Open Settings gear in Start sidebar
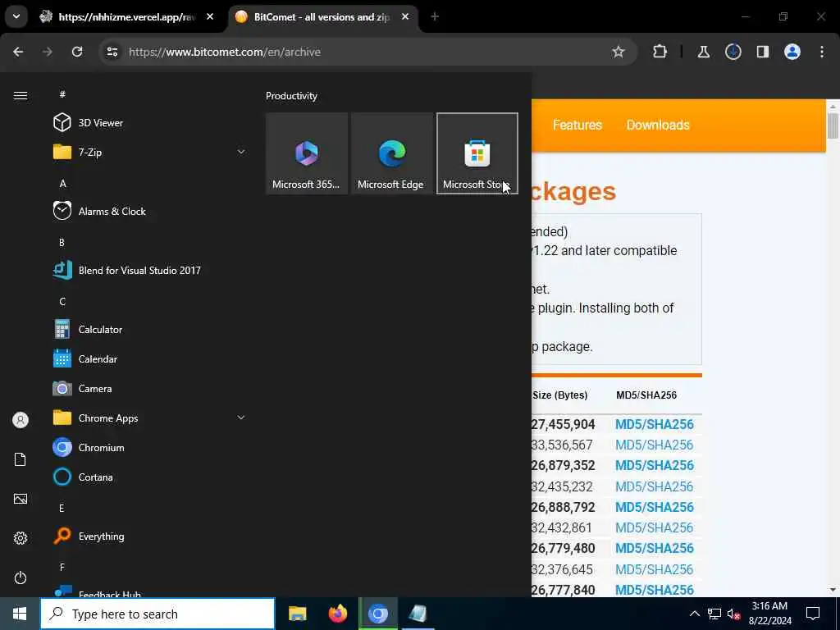 point(21,538)
